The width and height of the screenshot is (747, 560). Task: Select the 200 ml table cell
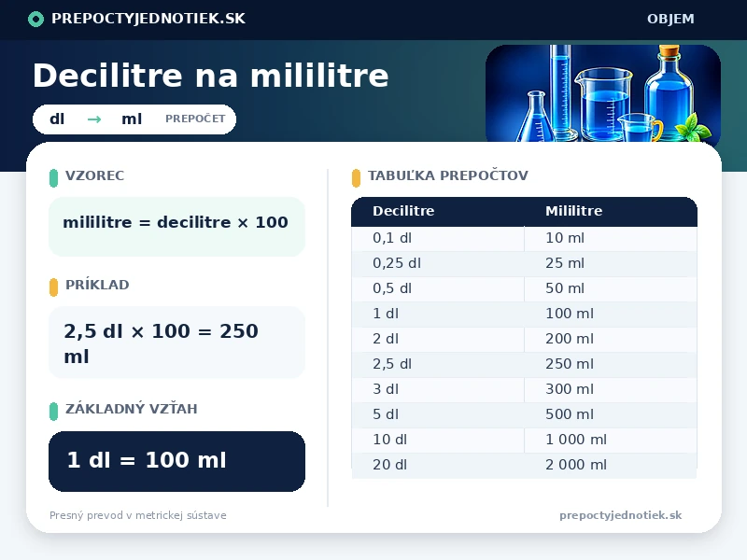click(611, 339)
